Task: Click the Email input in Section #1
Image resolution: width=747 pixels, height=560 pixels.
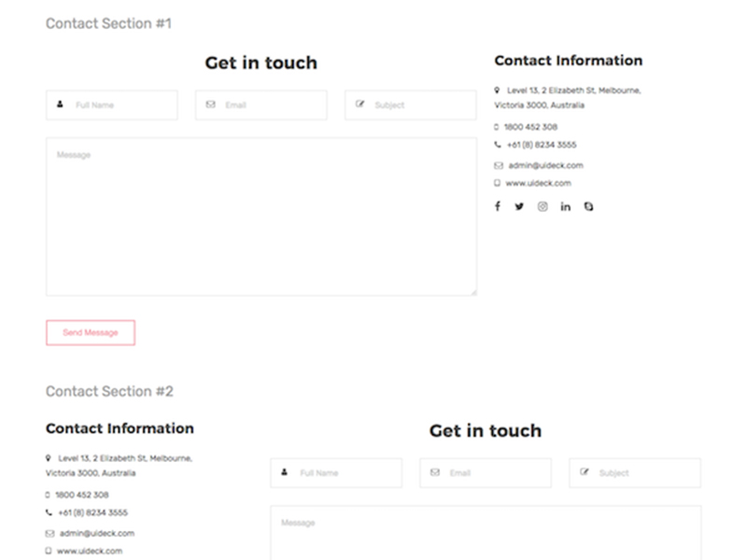Action: (271, 105)
